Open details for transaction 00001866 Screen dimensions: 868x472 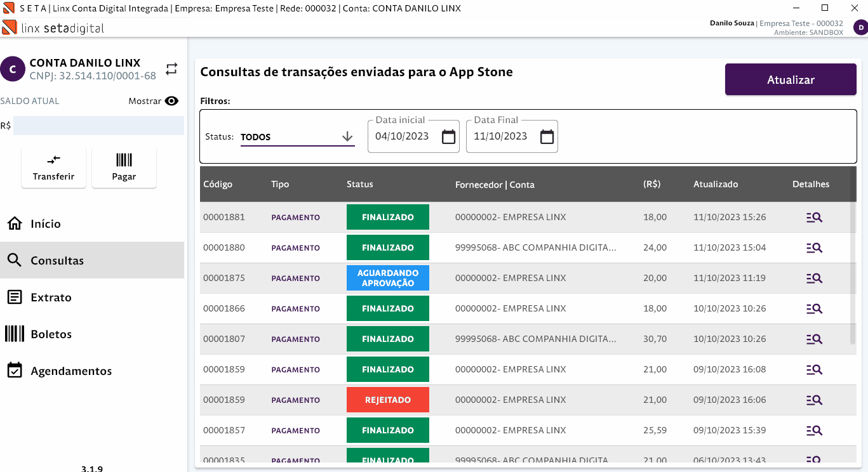[x=814, y=309]
